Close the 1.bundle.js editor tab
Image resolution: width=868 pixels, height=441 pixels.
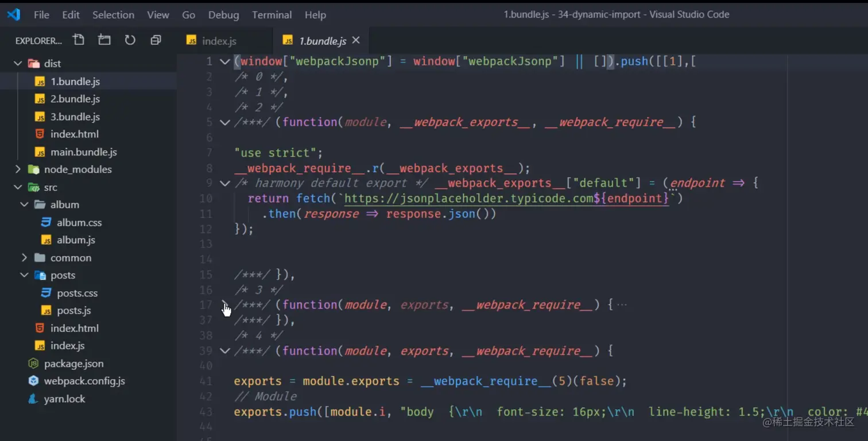click(x=356, y=40)
